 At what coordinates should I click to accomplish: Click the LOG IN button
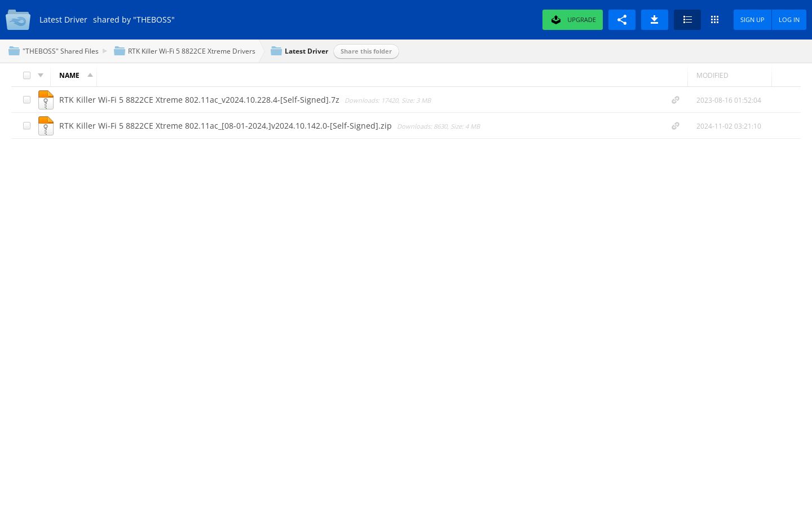coord(789,20)
